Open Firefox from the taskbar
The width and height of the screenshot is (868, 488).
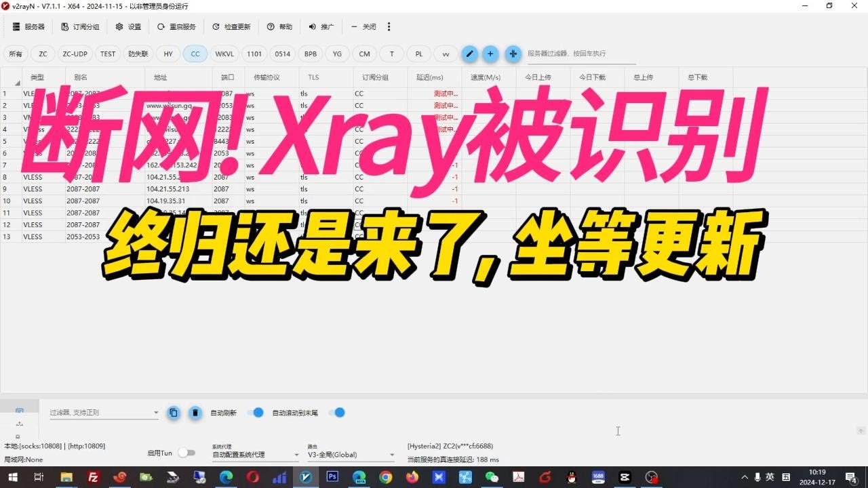click(412, 477)
